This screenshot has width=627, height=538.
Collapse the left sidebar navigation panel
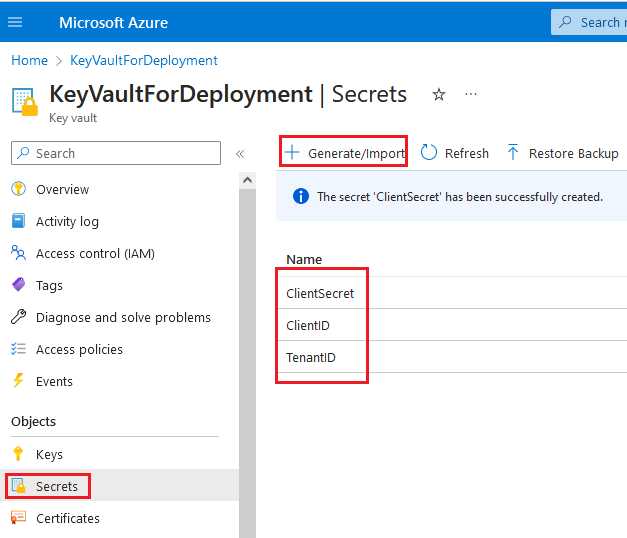240,153
